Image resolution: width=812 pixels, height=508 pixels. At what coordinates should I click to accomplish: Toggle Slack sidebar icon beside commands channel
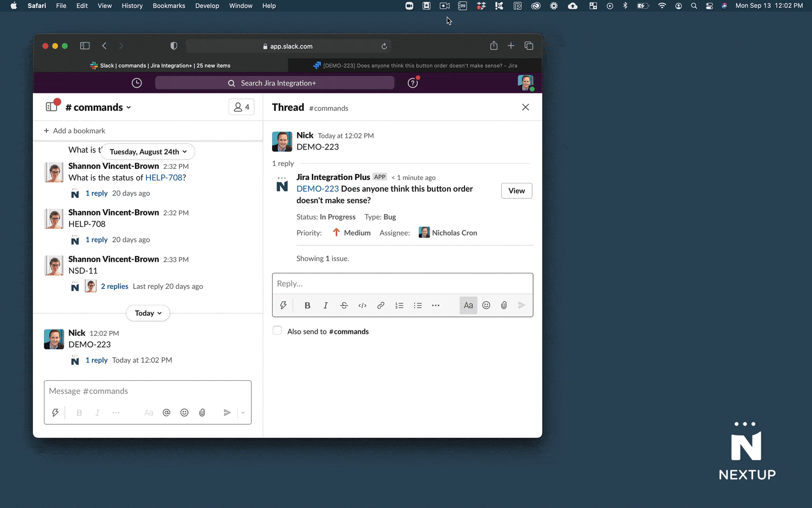[51, 107]
